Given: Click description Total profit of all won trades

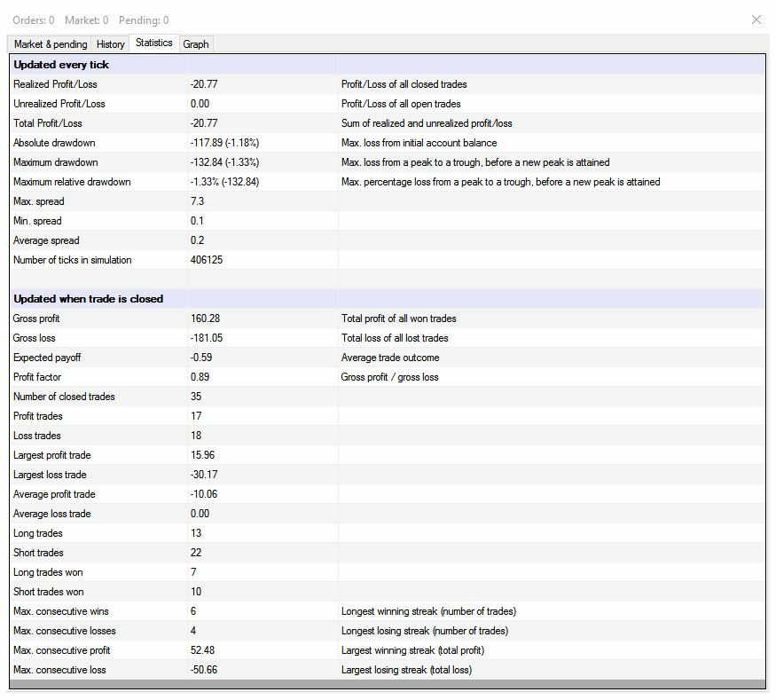Looking at the screenshot, I should tap(399, 319).
